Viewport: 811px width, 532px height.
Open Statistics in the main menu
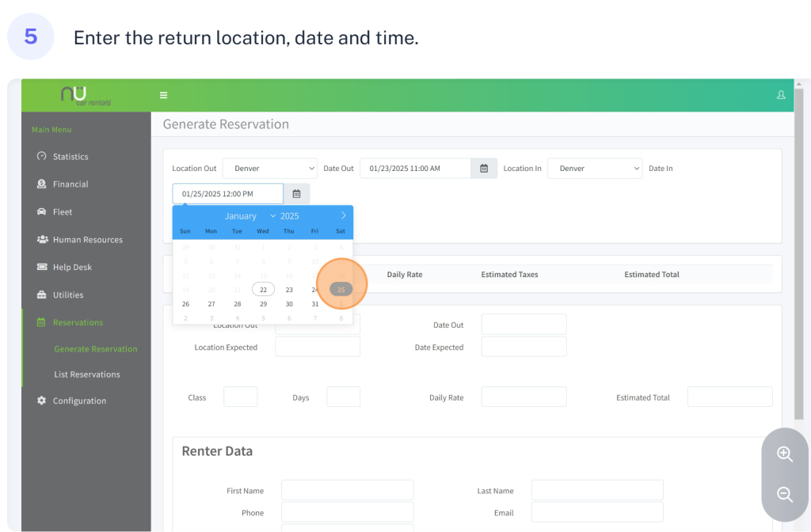point(70,157)
